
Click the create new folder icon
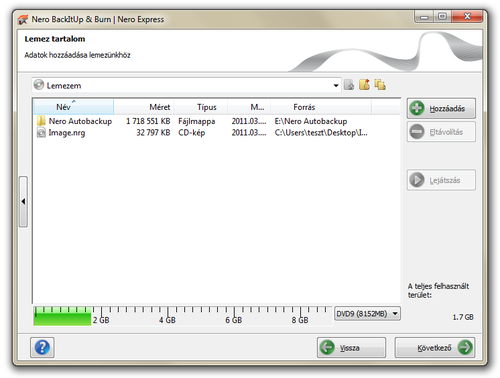(x=364, y=85)
